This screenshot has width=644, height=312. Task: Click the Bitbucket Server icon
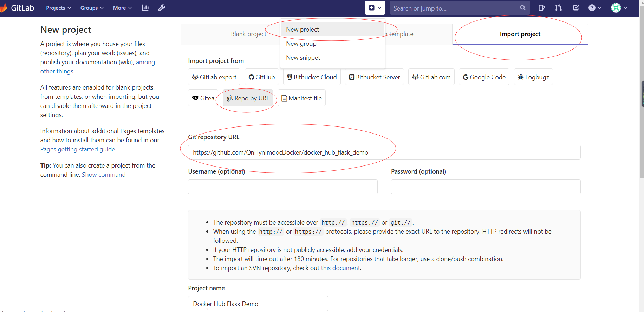click(352, 77)
